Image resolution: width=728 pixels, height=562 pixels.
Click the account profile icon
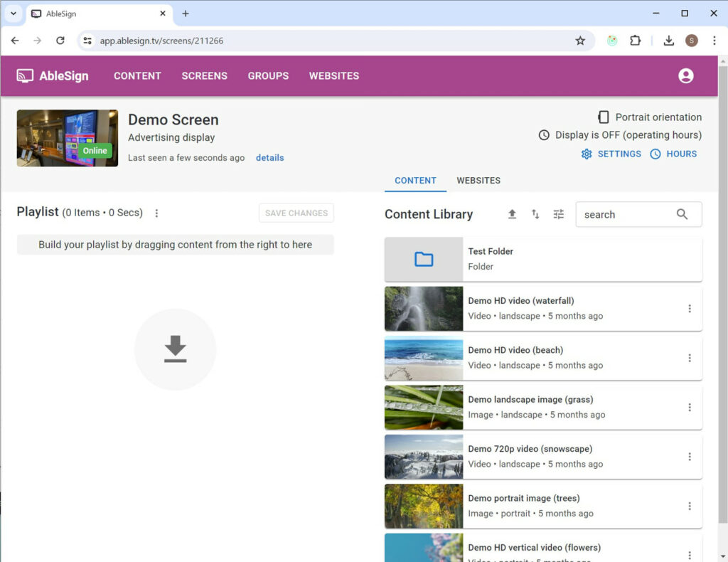(x=685, y=75)
